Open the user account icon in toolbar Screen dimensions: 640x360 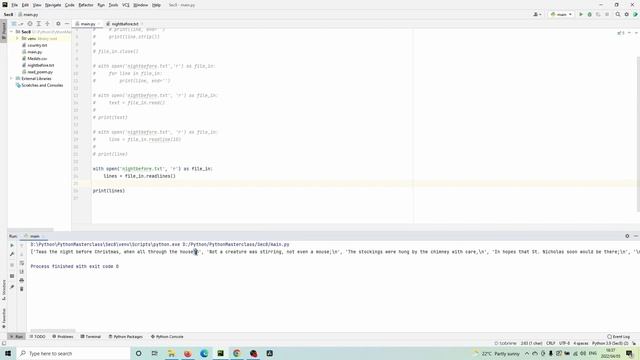click(537, 14)
